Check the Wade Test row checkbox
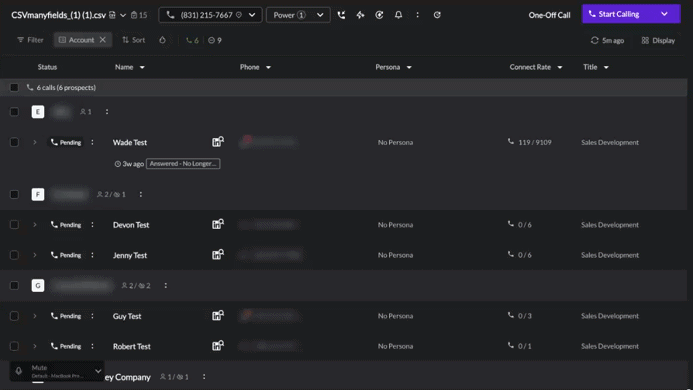Screen dimensions: 693x390 point(14,142)
